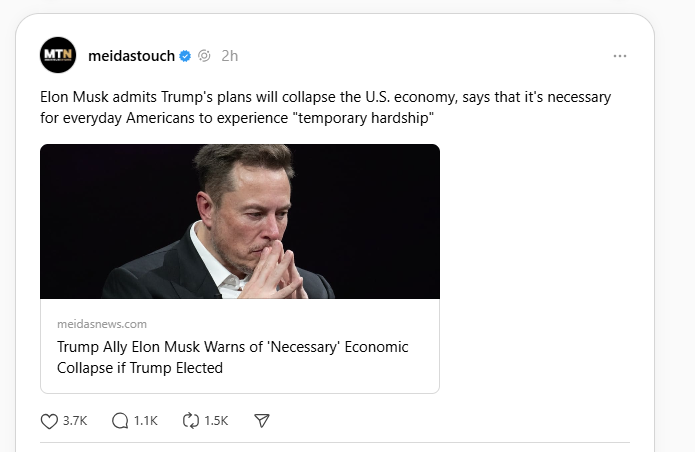Click the blue verified badge
This screenshot has width=695, height=452.
pos(185,56)
